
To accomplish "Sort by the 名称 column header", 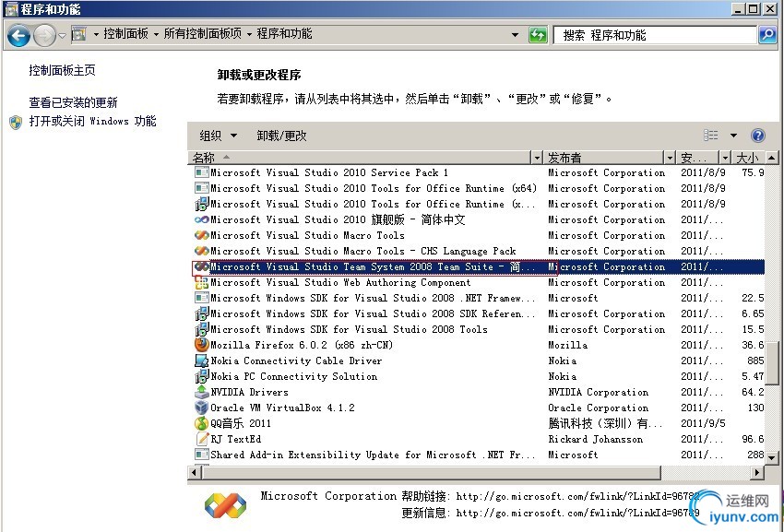I will point(360,158).
